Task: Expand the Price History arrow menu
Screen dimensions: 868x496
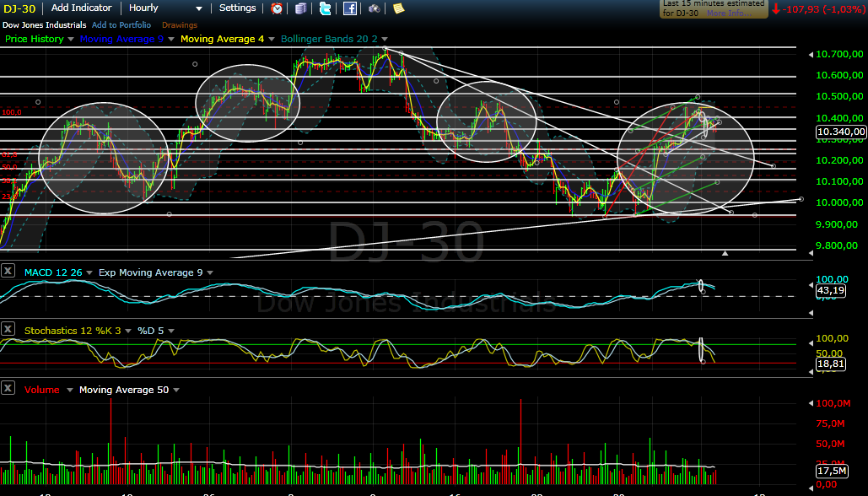Action: coord(70,40)
